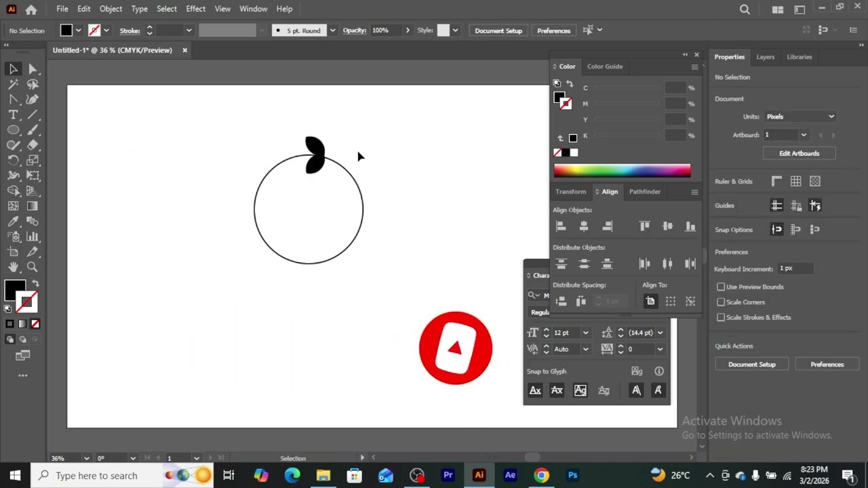The height and width of the screenshot is (488, 868).
Task: Select the Eraser tool
Action: point(33,145)
